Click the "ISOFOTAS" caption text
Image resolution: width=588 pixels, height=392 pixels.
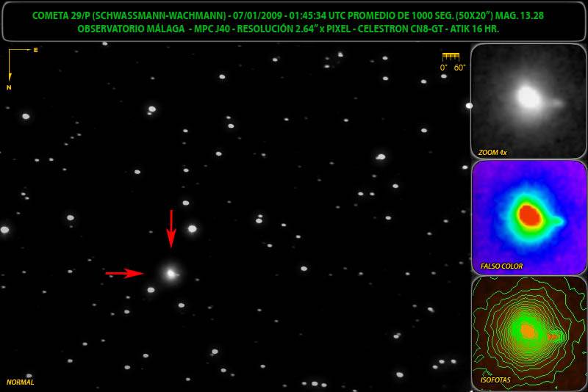495,380
